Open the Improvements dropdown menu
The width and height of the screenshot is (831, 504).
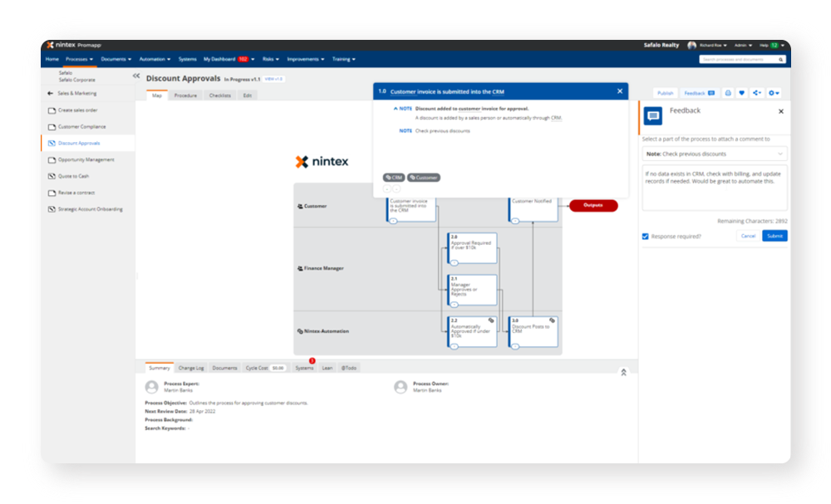305,59
